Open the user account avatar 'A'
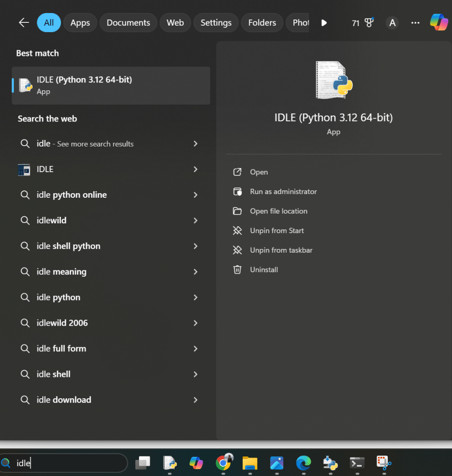 tap(392, 23)
